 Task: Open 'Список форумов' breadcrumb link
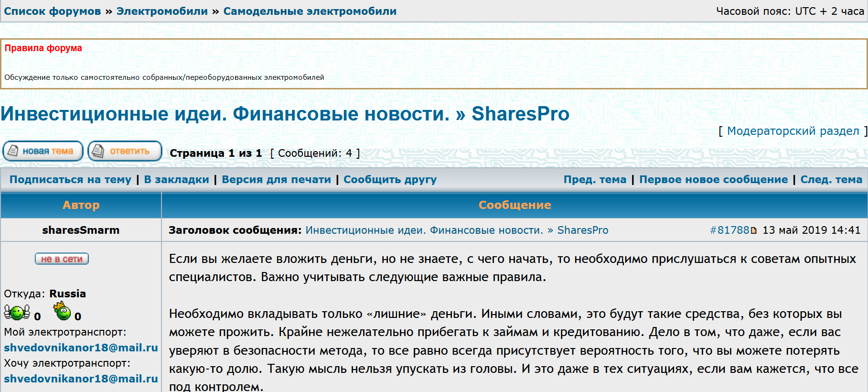point(53,11)
